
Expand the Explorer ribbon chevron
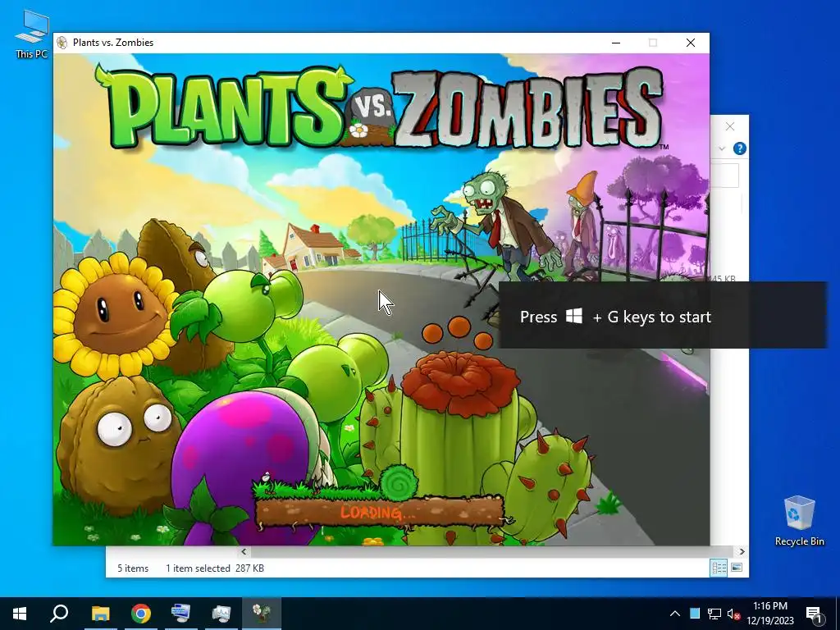coord(722,148)
